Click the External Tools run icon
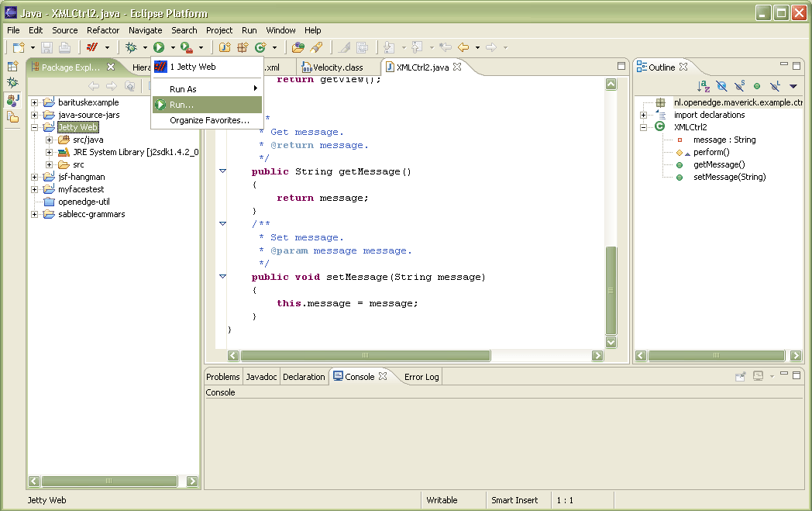Viewport: 812px width, 511px height. click(x=187, y=48)
